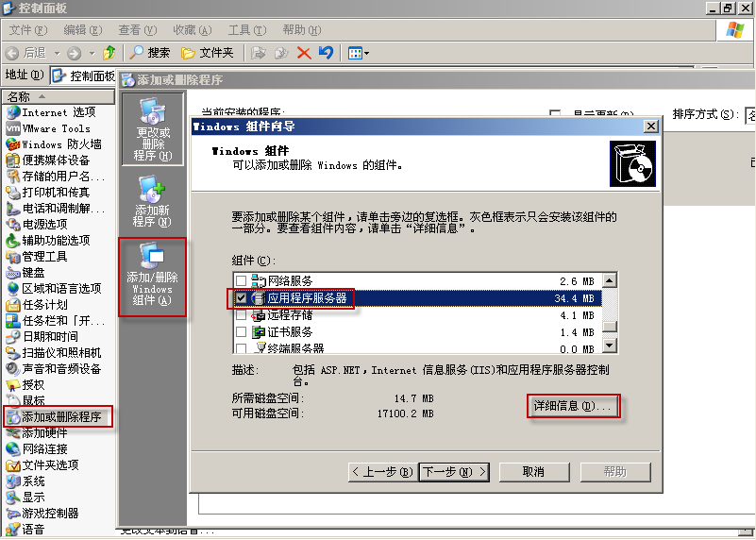Image resolution: width=756 pixels, height=540 pixels.
Task: Select the 网络服务 row text
Action: 291,280
